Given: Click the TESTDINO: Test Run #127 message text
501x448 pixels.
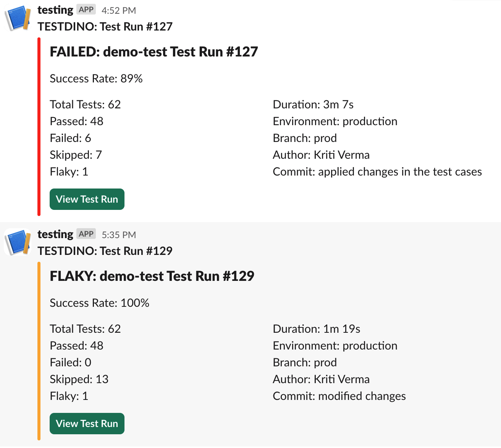Looking at the screenshot, I should click(105, 27).
